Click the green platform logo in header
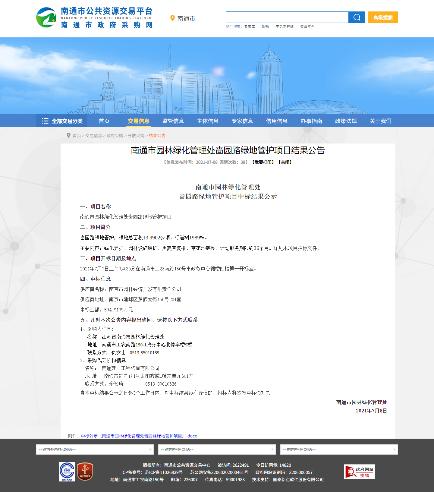434x492 pixels. [46, 18]
